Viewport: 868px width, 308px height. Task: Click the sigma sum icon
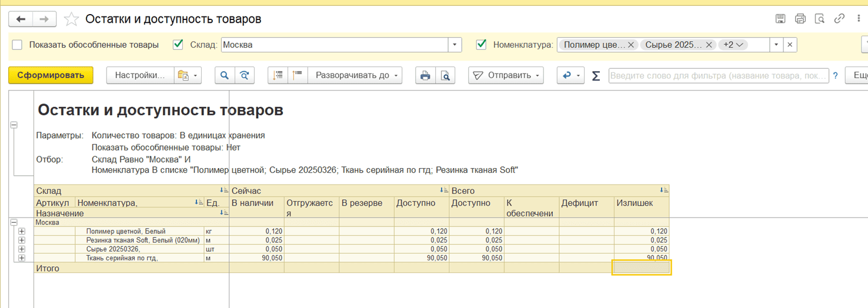point(596,75)
